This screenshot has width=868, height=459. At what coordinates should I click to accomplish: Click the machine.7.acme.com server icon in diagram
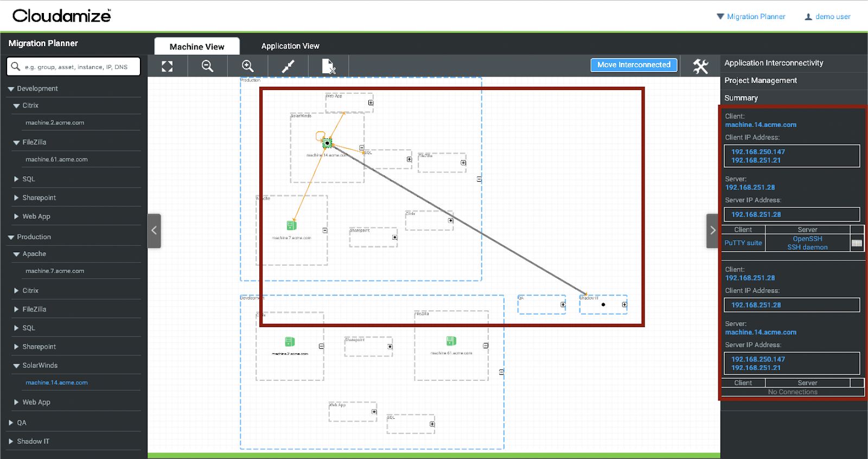291,225
